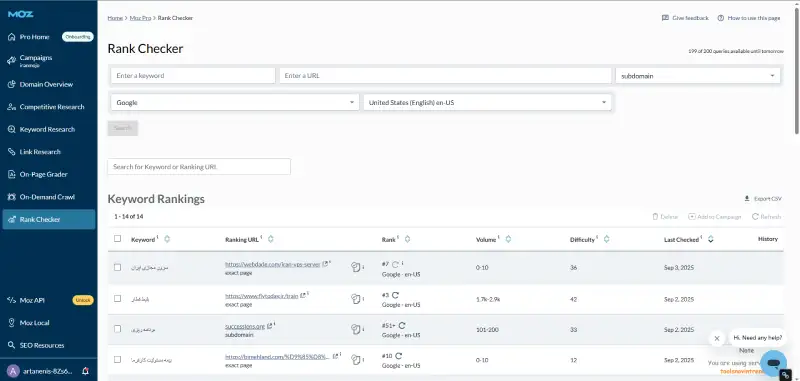Click SERP analysis icon in bimehland.com row
The image size is (800, 381).
coord(356,360)
